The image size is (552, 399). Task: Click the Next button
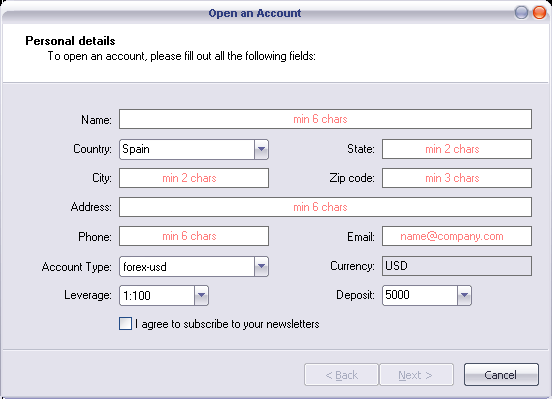tap(416, 375)
